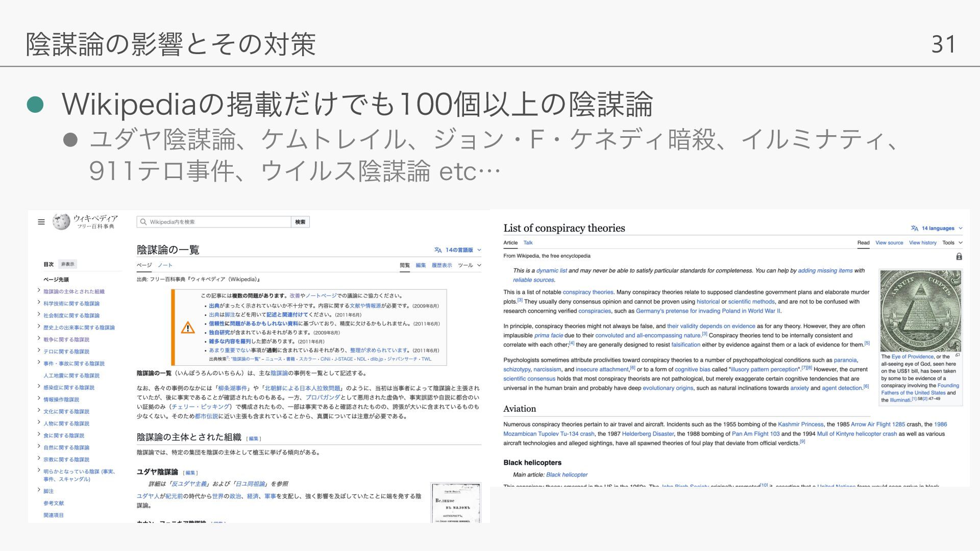The width and height of the screenshot is (980, 551).
Task: Switch to the ノート tab
Action: pos(165,265)
